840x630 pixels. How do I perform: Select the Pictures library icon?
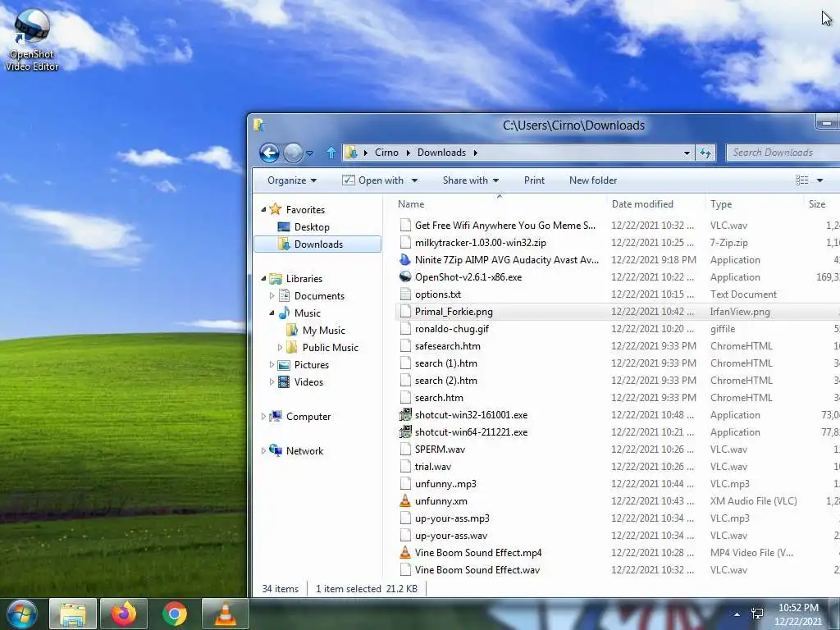pyautogui.click(x=284, y=365)
